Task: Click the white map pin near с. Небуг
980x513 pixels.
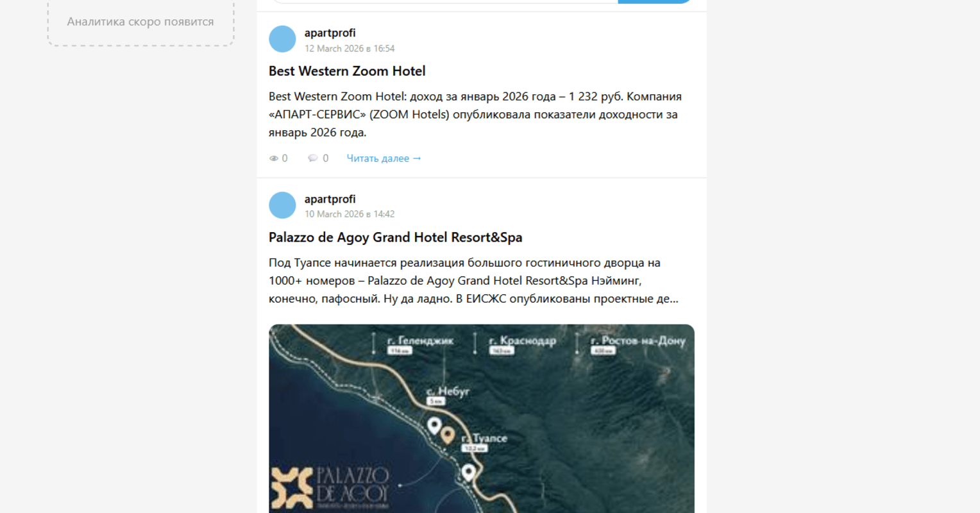Action: (434, 425)
